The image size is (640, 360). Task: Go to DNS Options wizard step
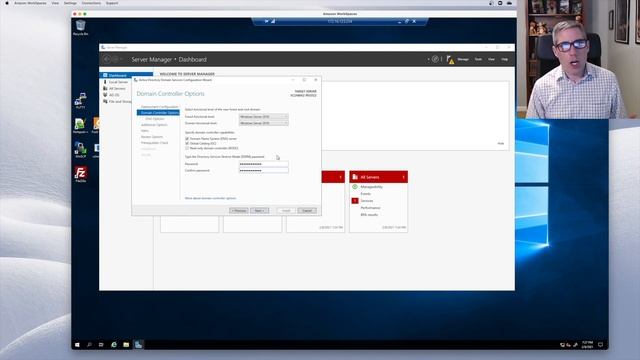click(x=155, y=119)
